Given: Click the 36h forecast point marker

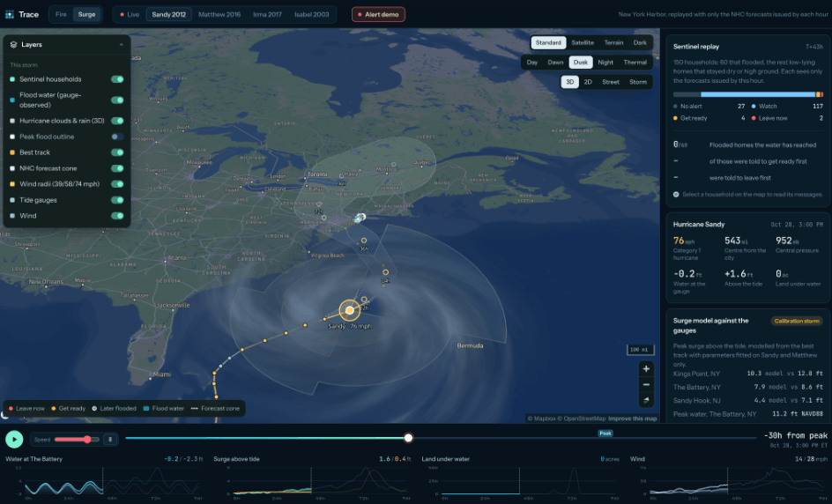Looking at the screenshot, I should click(364, 241).
